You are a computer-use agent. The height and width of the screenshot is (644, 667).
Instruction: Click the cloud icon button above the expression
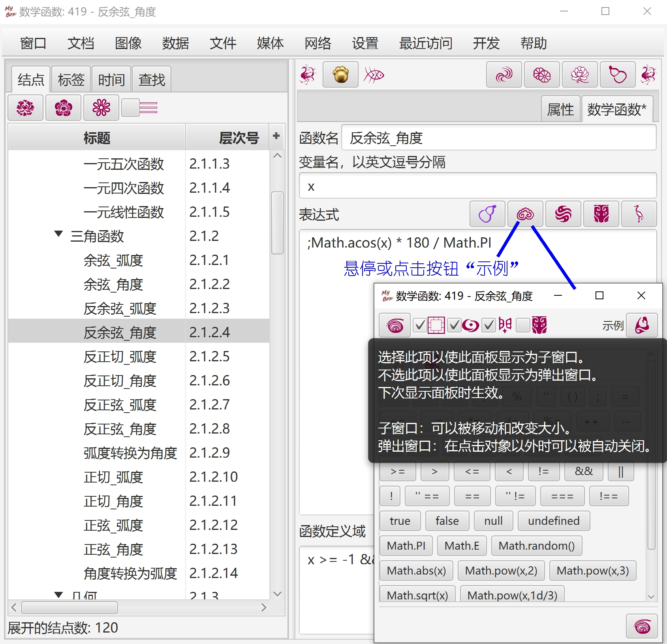pos(525,214)
